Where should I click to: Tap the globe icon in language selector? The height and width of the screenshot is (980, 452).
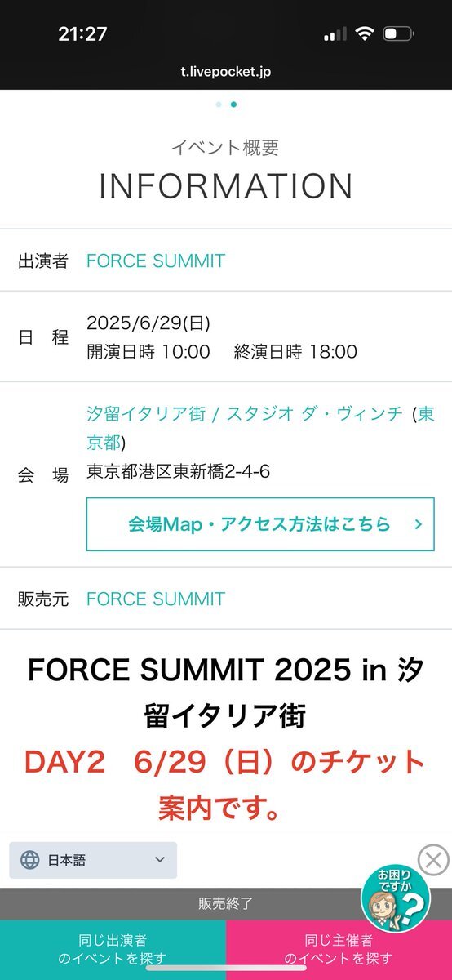30,860
